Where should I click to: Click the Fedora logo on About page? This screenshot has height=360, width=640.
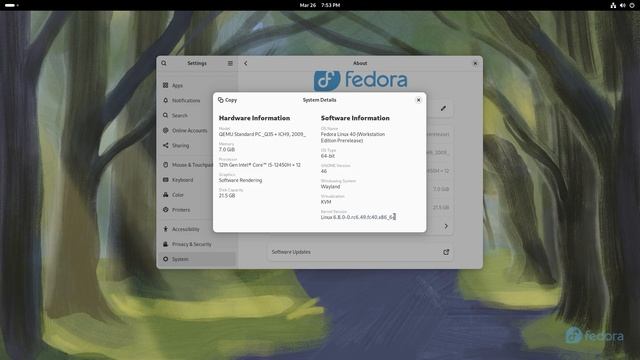point(360,80)
